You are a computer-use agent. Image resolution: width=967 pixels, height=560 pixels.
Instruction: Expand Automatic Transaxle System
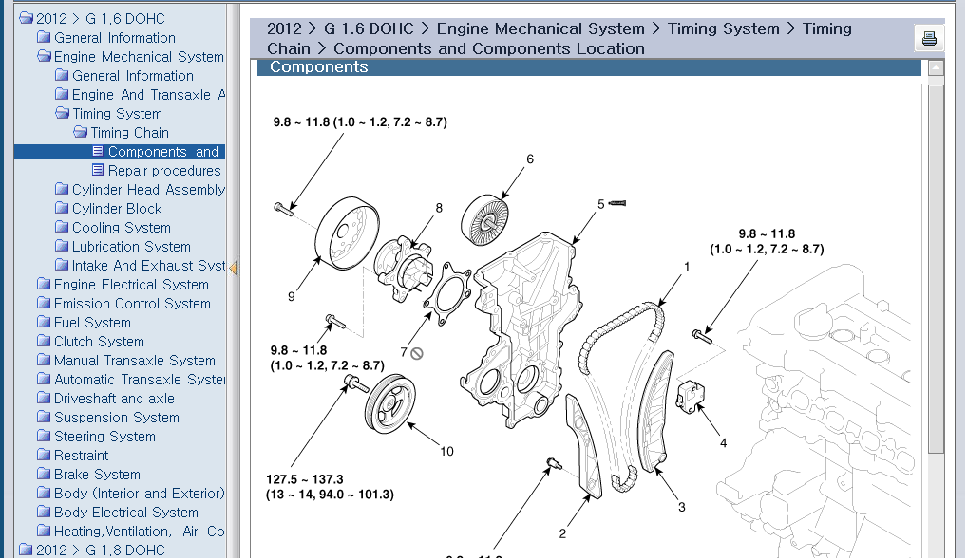tap(140, 380)
